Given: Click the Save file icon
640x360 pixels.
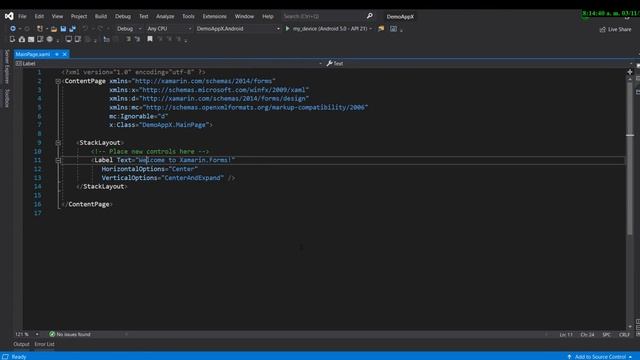Looking at the screenshot, I should point(63,29).
